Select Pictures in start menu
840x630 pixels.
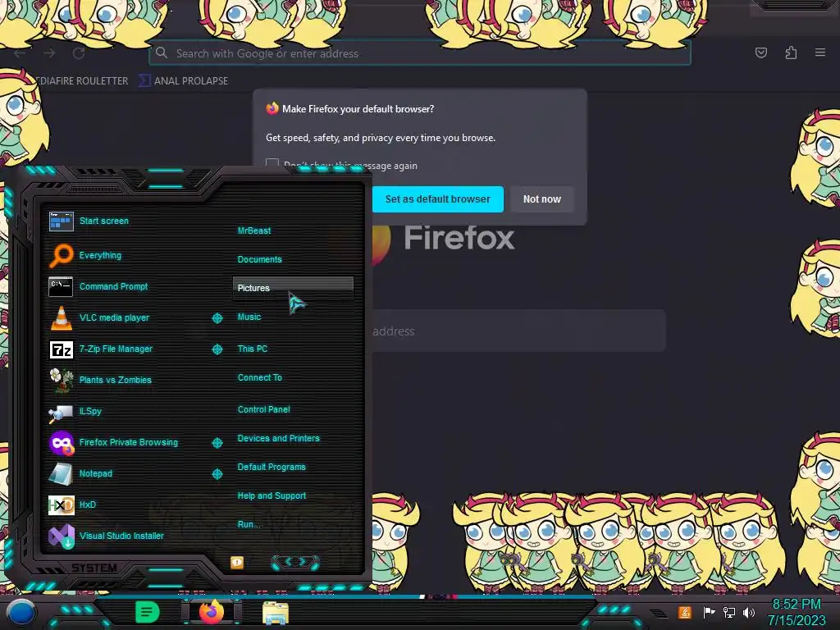[293, 288]
